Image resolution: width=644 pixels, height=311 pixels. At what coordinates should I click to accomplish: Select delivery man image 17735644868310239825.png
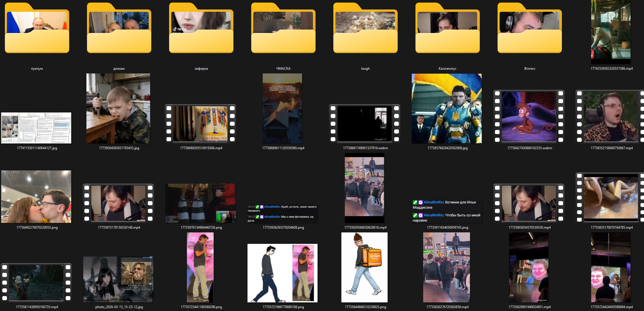[x=364, y=267]
